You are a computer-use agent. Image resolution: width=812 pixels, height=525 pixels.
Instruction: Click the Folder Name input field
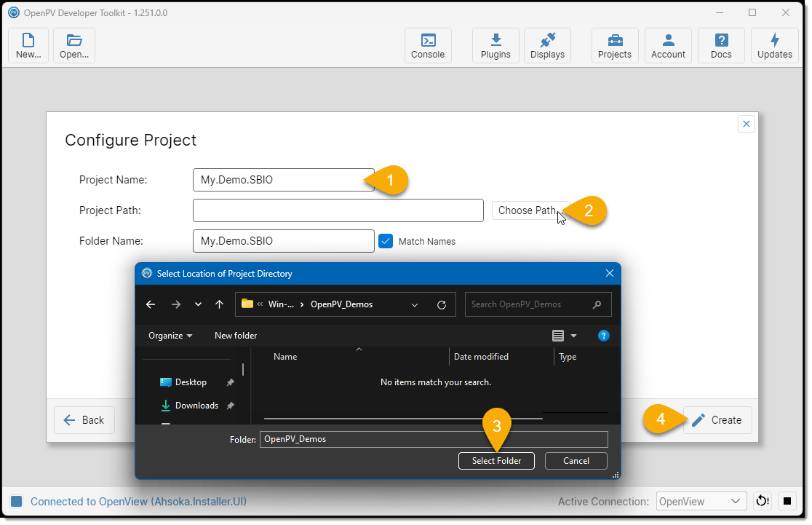pyautogui.click(x=283, y=241)
